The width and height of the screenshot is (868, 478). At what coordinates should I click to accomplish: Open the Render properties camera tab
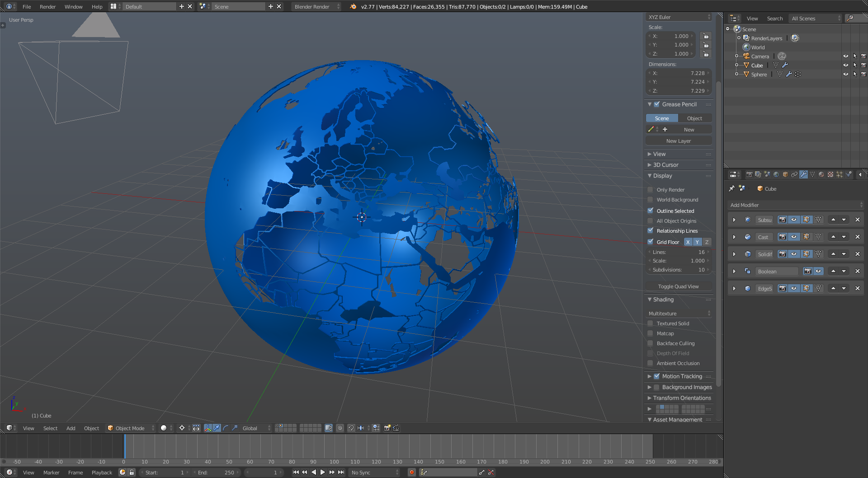pyautogui.click(x=749, y=174)
